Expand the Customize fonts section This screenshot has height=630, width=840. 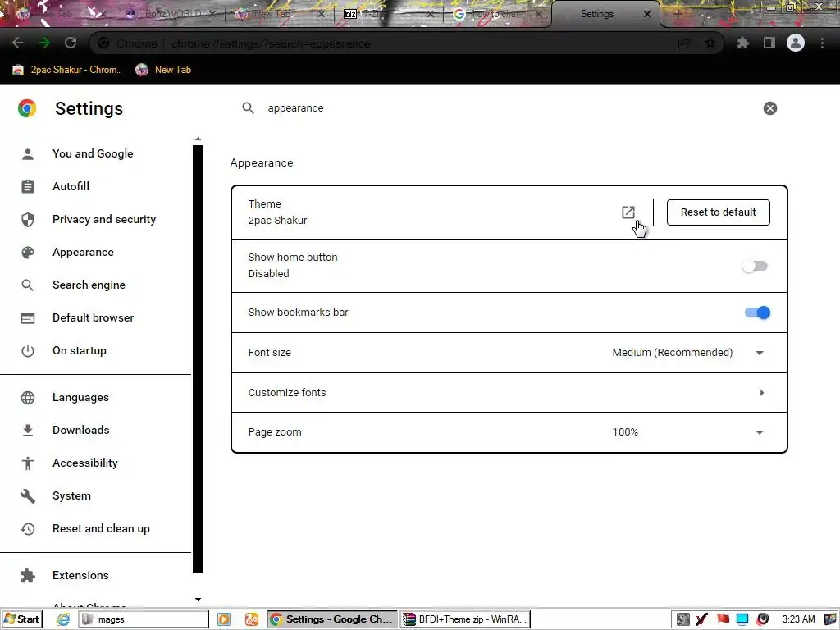[x=509, y=393]
